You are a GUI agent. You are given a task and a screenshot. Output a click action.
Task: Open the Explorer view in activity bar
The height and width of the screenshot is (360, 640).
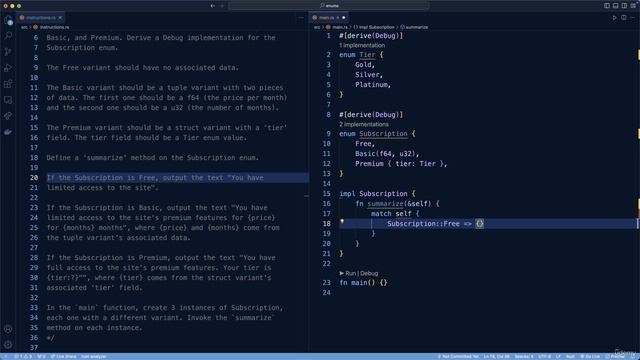[x=8, y=20]
